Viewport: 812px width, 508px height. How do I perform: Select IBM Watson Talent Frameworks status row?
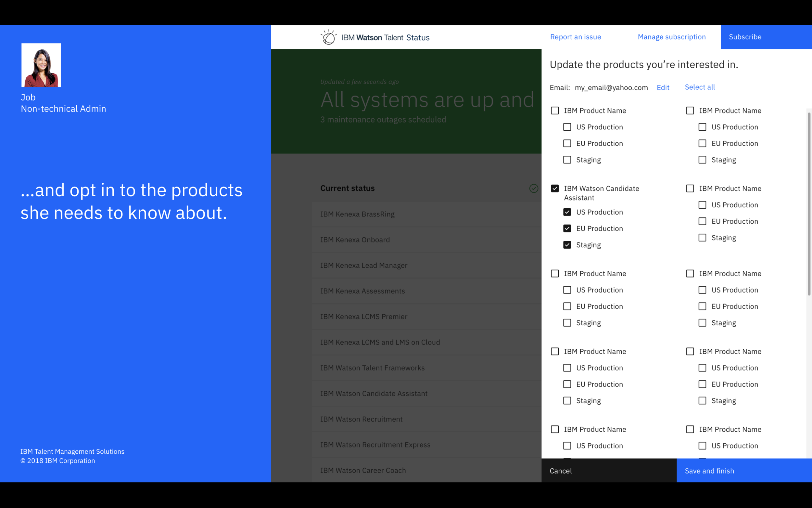427,368
